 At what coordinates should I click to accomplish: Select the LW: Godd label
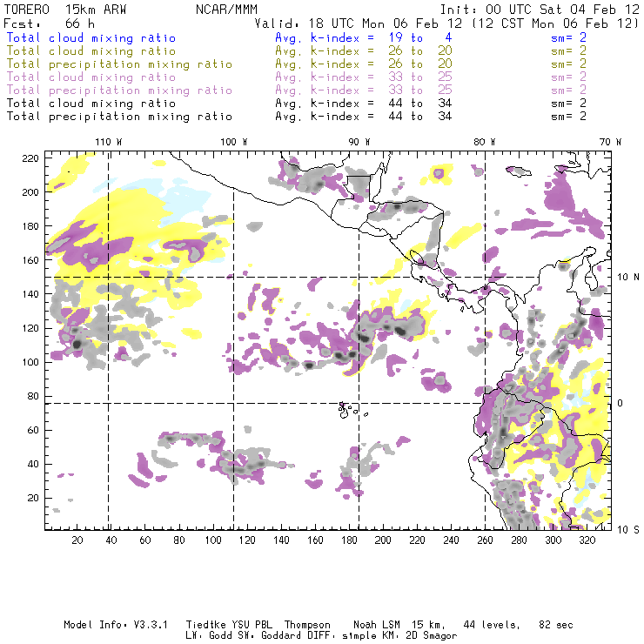(x=209, y=636)
